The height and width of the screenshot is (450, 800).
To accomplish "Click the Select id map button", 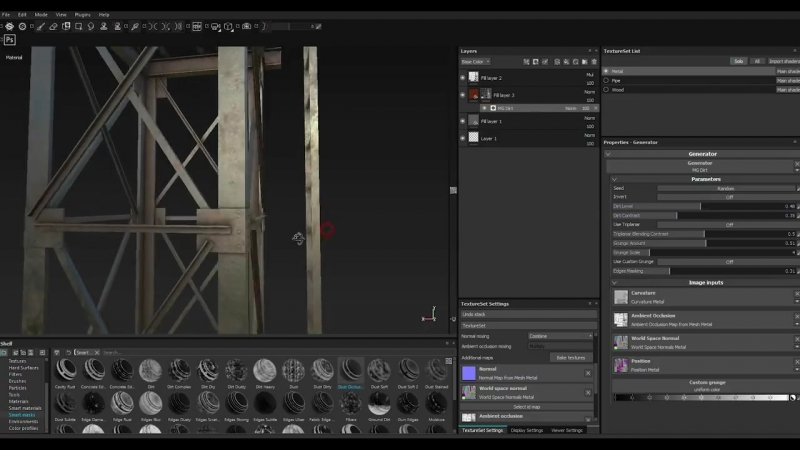I will [x=527, y=407].
